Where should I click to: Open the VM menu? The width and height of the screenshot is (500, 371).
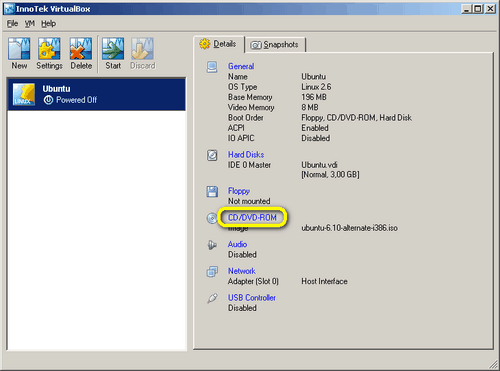point(30,24)
